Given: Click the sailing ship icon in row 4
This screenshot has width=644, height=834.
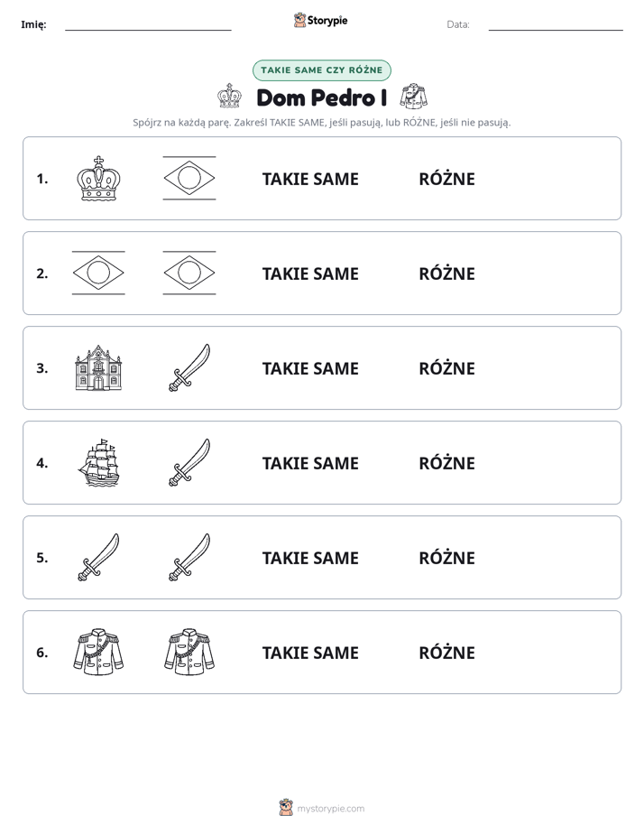Looking at the screenshot, I should click(x=98, y=462).
